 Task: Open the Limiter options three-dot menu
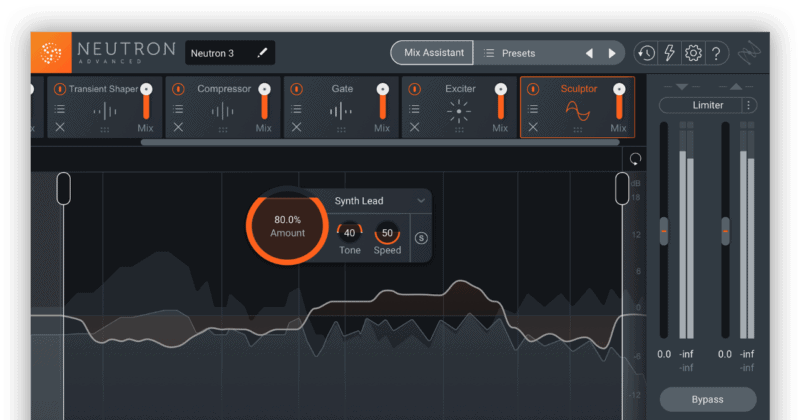click(x=749, y=105)
